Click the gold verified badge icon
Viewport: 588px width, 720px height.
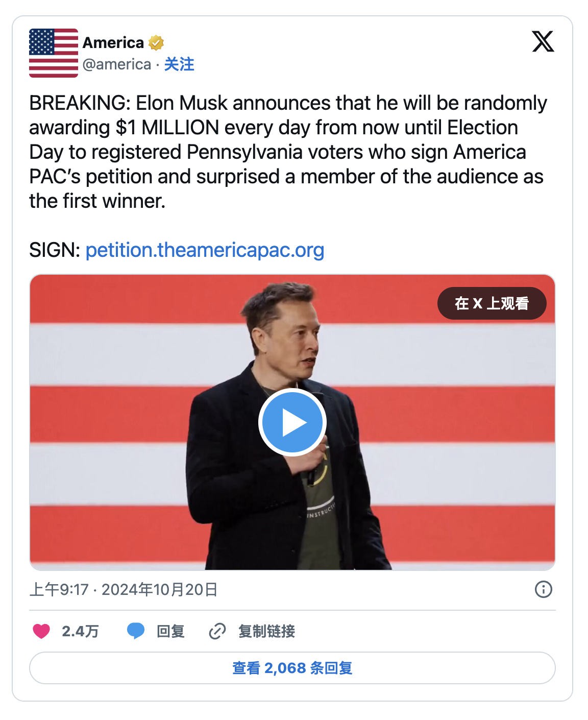click(x=156, y=43)
